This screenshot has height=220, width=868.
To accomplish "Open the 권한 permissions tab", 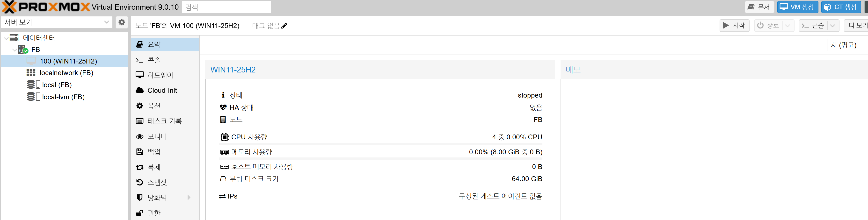I will click(165, 213).
